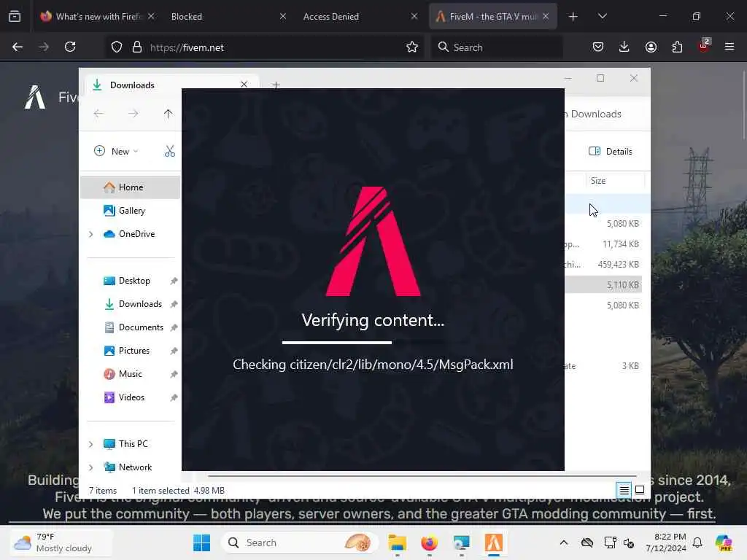747x560 pixels.
Task: Select the file sized 11,734 KB
Action: [604, 244]
